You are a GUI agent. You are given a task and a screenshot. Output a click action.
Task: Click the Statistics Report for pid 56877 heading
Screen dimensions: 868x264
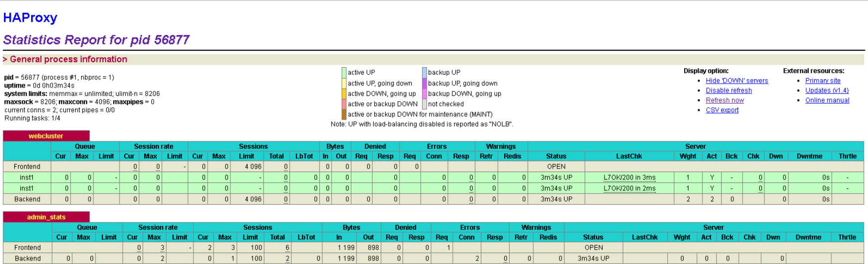coord(96,40)
